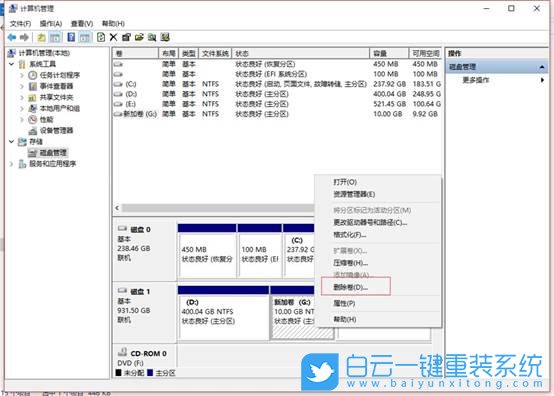Screen dimensions: 554x396
Task: Expand the 本地用户和组 node
Action: click(22, 108)
